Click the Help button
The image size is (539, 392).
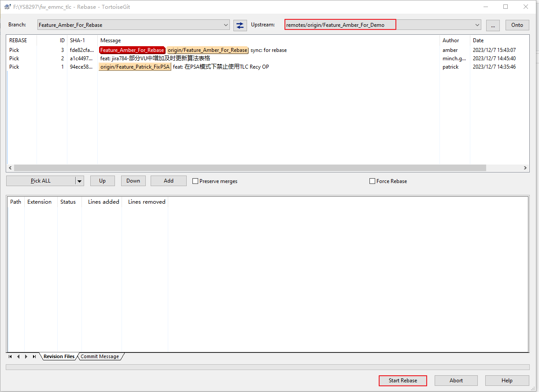(507, 381)
